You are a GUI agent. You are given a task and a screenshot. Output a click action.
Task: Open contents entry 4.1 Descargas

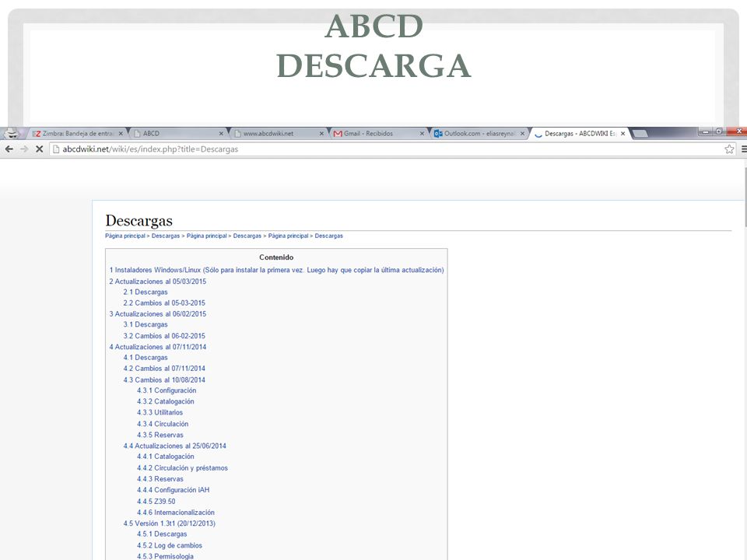click(x=146, y=358)
